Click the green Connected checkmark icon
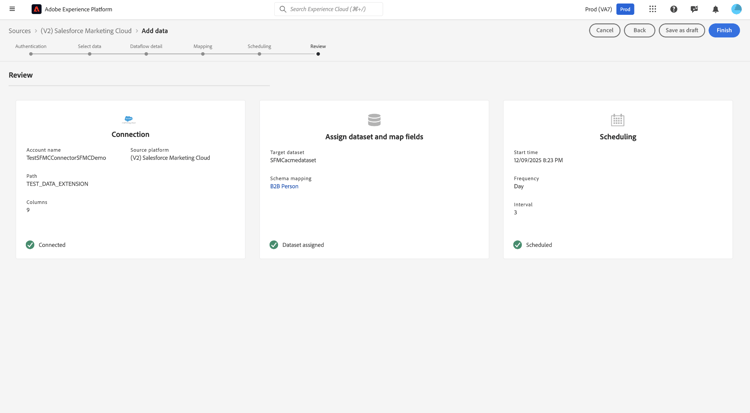Screen dimensions: 750x413 (x=30, y=245)
